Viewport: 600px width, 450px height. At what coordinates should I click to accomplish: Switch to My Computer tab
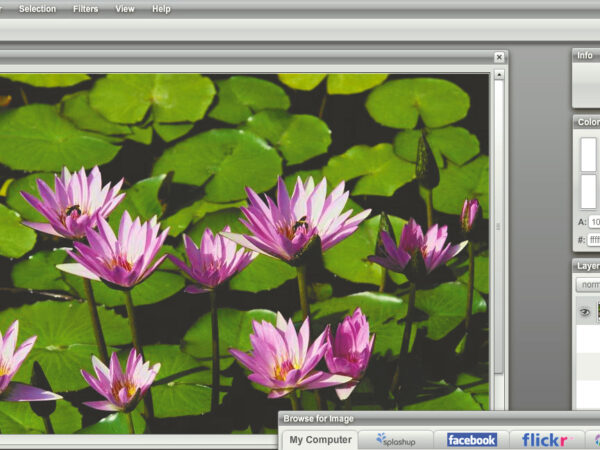[320, 440]
